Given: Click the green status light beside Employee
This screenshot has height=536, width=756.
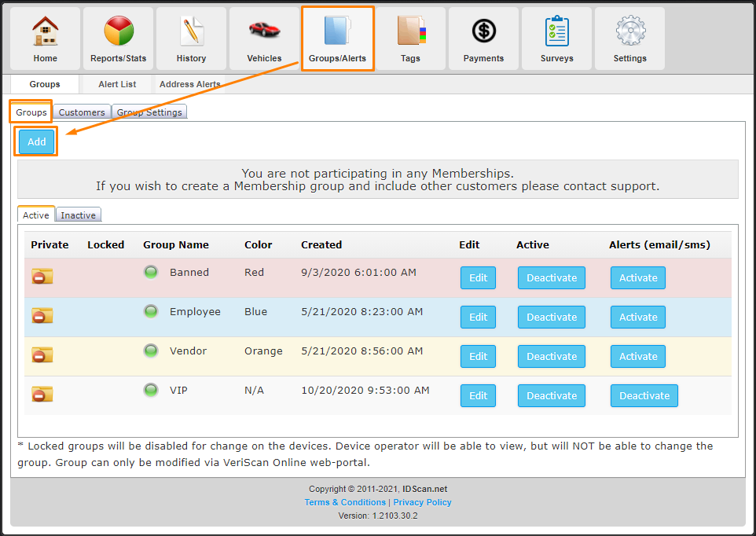Looking at the screenshot, I should point(151,311).
